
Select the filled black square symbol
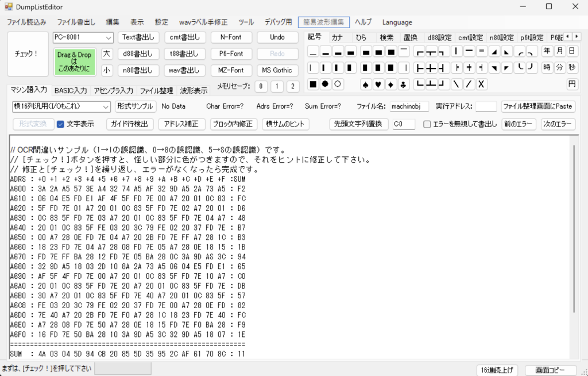pos(312,84)
